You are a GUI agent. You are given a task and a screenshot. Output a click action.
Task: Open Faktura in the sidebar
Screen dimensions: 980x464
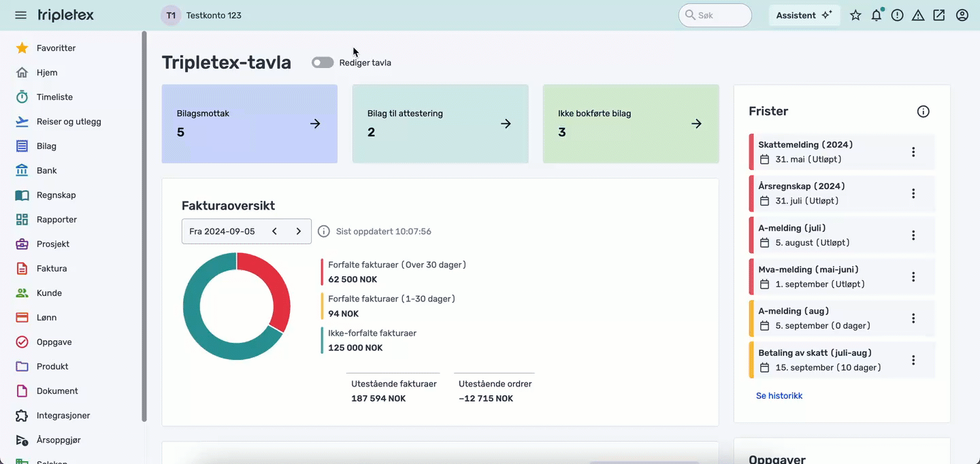pyautogui.click(x=52, y=269)
